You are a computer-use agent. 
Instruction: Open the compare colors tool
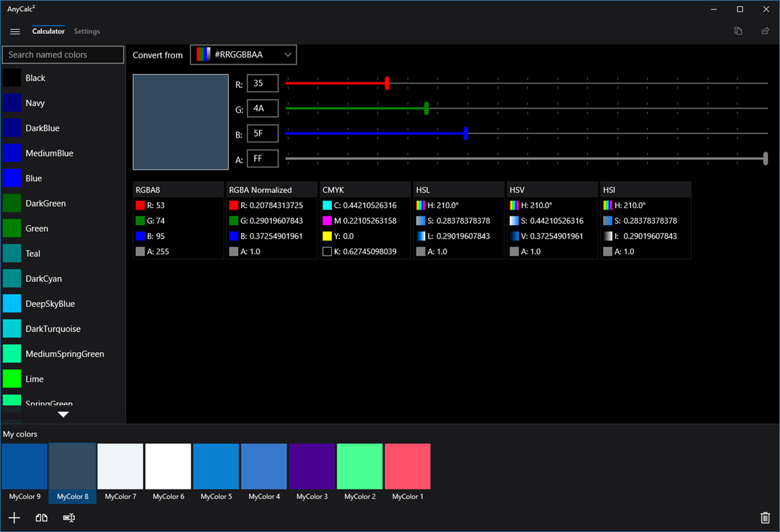(41, 517)
